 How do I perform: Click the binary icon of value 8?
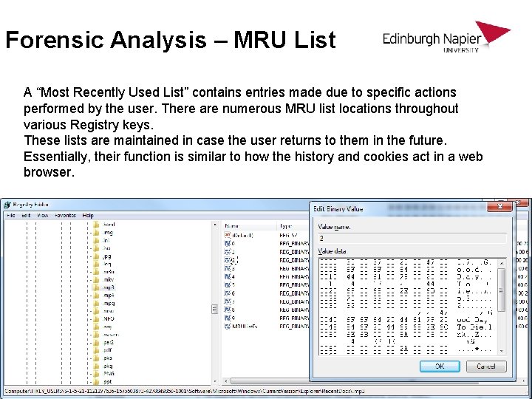click(228, 310)
